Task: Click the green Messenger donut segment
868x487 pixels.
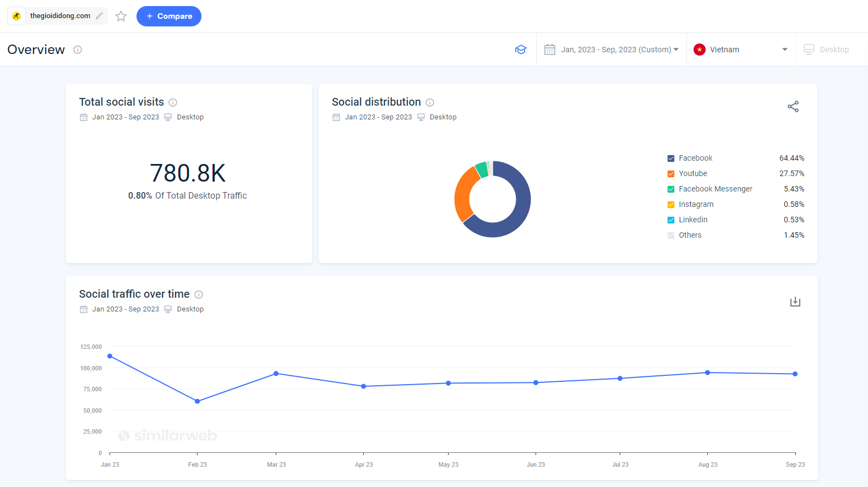Action: coord(482,169)
